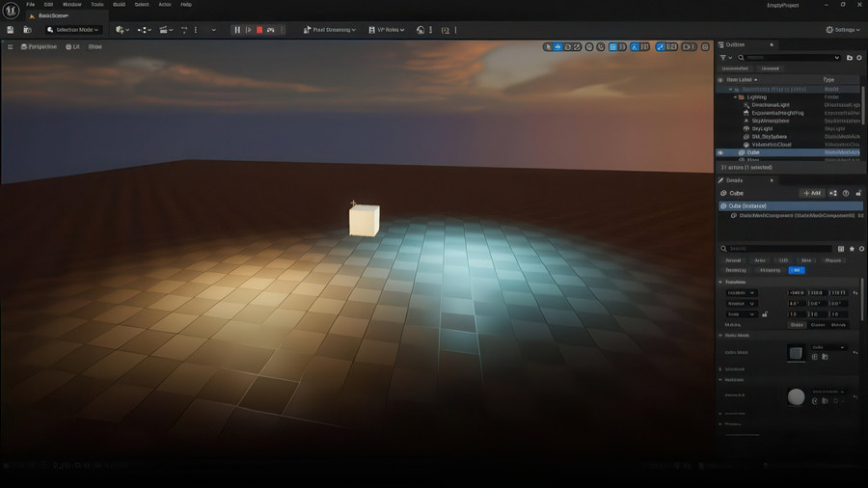Click the Details property matrix grid icon
Image resolution: width=868 pixels, height=488 pixels.
tap(841, 249)
